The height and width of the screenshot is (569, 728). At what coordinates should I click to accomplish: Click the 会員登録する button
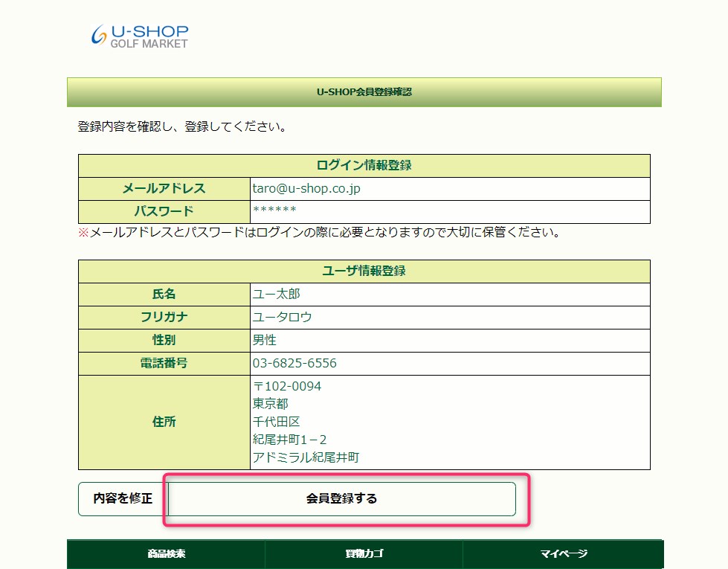(x=342, y=499)
